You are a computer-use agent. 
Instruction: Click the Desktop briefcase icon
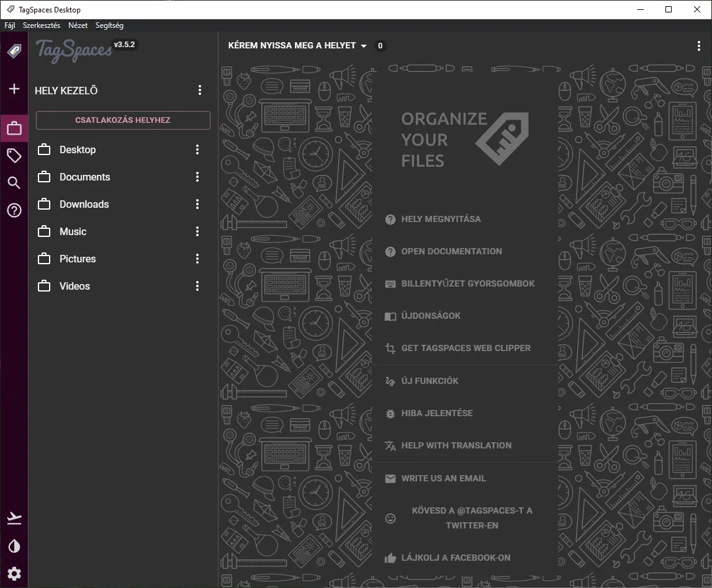(44, 149)
